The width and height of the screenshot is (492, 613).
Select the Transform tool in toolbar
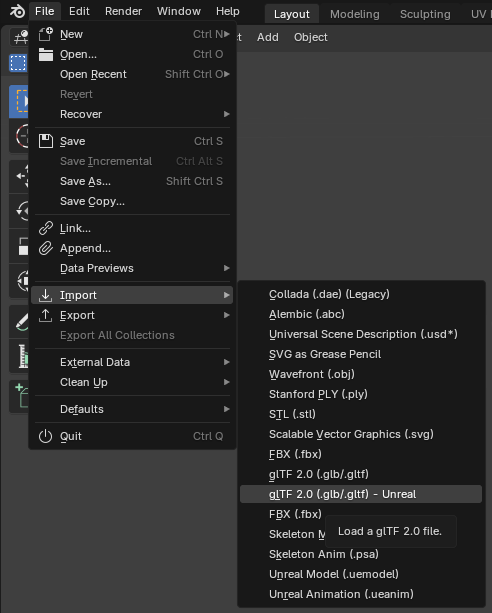pyautogui.click(x=19, y=281)
